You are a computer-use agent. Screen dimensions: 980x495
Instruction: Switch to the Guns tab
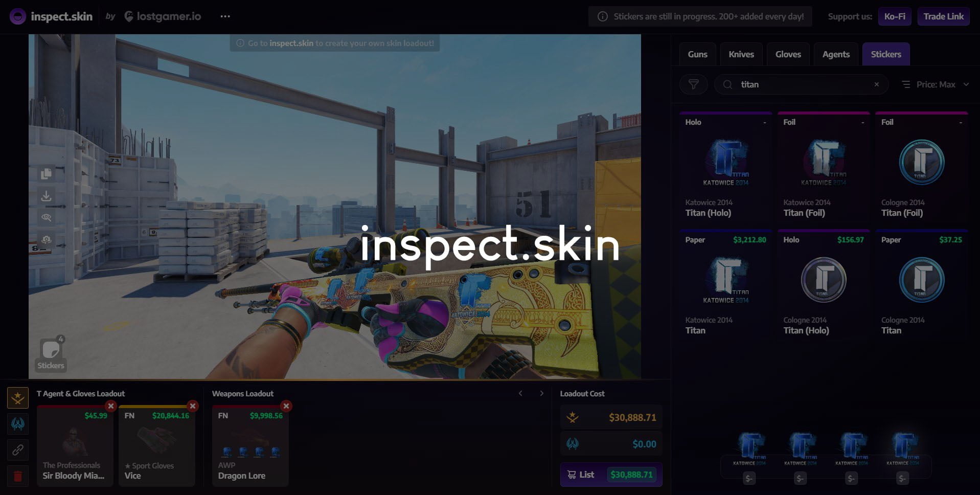pos(697,54)
